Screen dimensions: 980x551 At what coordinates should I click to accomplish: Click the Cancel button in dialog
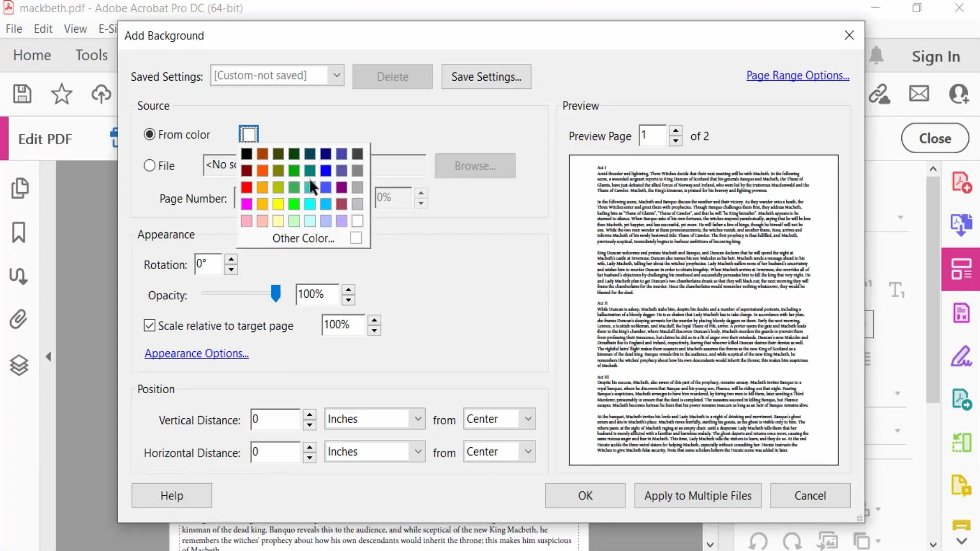pos(810,495)
